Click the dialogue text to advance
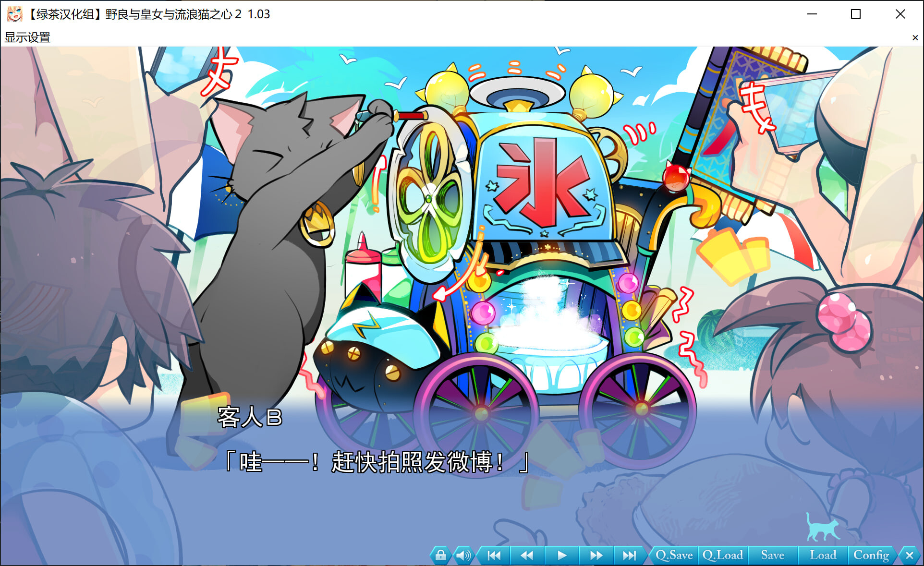The width and height of the screenshot is (924, 566). coord(377,462)
